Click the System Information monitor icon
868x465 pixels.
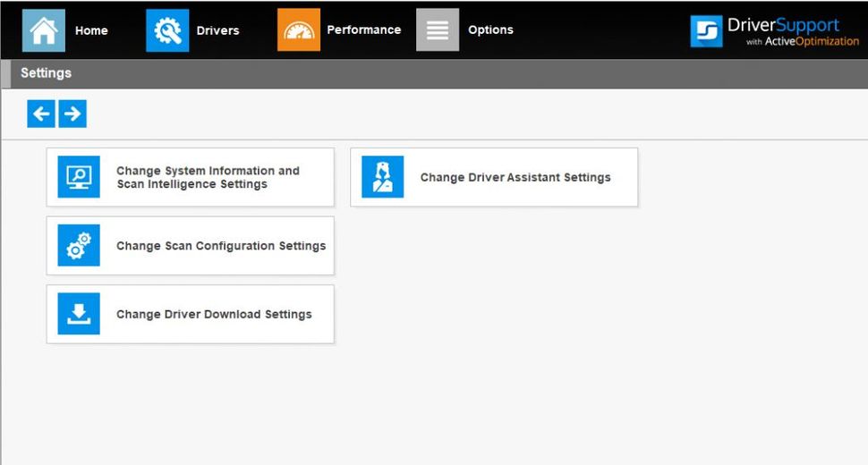79,177
